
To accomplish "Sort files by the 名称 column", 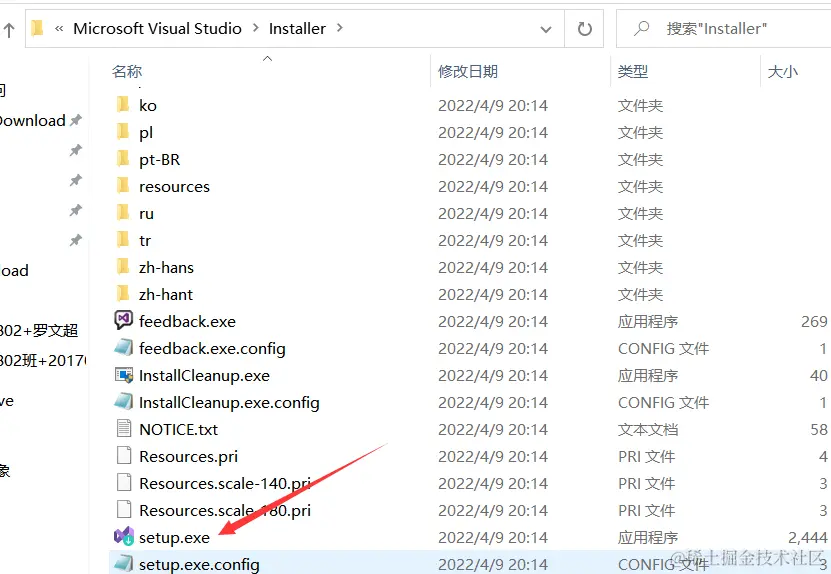I will 127,71.
